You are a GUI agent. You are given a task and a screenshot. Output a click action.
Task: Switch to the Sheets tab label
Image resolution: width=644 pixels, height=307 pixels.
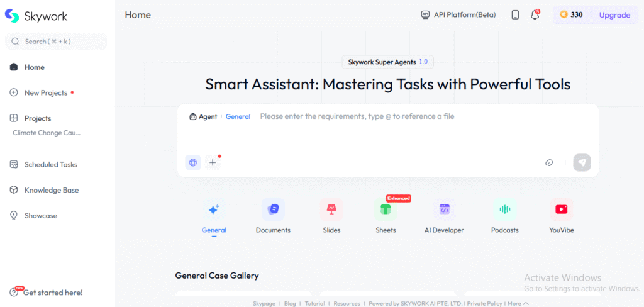(386, 230)
